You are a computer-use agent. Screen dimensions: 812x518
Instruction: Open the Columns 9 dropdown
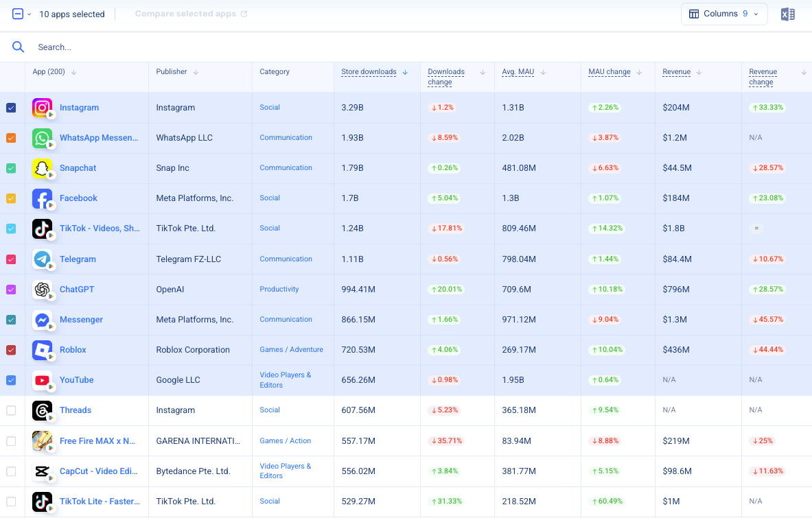[x=724, y=14]
